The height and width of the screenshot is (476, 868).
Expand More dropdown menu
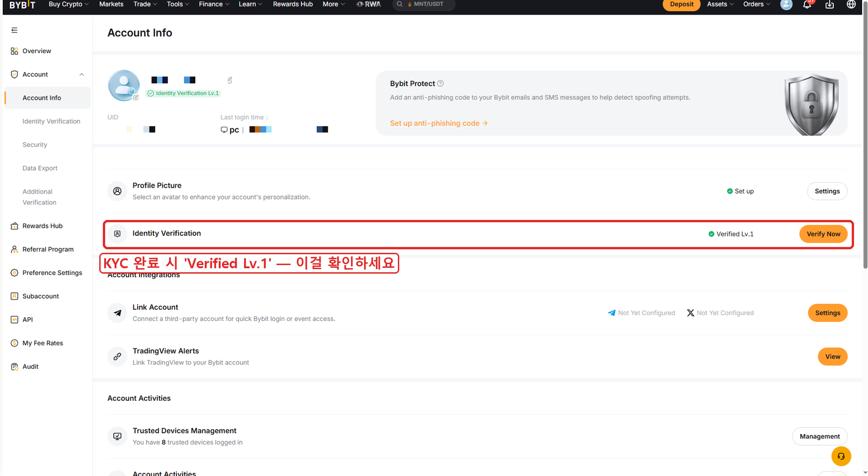coord(334,4)
